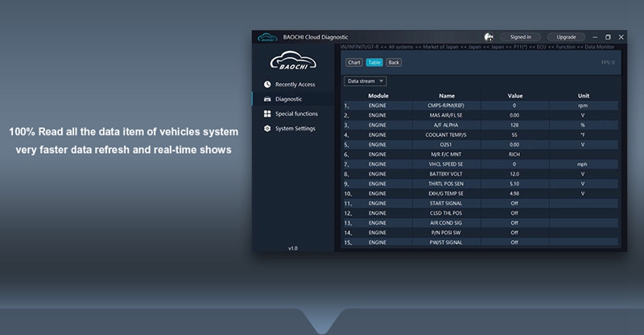Click the user avatar icon in title bar

(x=489, y=37)
